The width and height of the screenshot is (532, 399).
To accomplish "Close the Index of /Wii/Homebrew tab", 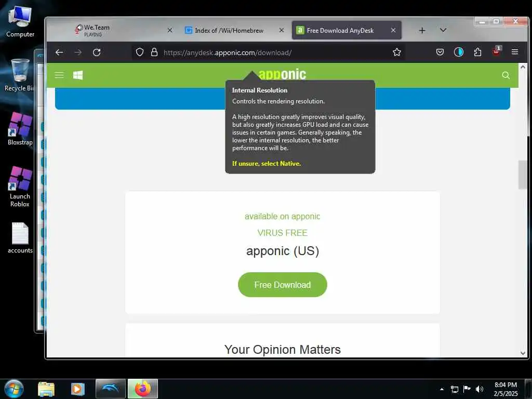I will coord(282,30).
